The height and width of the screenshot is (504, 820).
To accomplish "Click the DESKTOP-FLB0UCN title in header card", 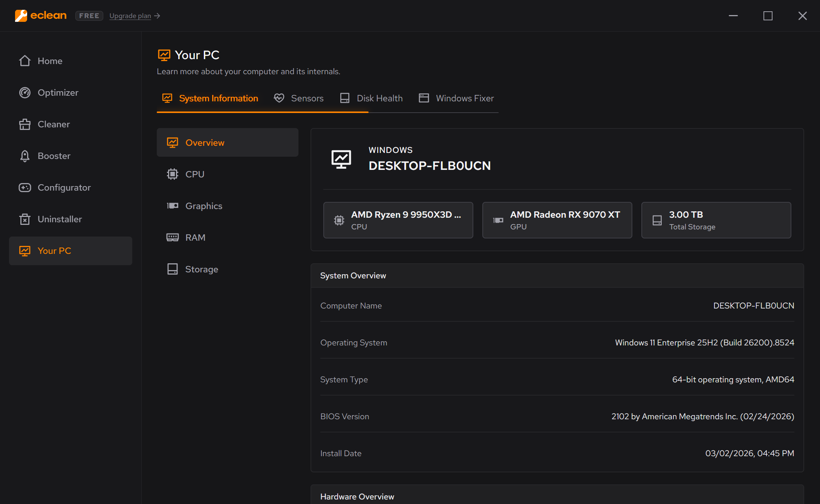I will click(430, 166).
